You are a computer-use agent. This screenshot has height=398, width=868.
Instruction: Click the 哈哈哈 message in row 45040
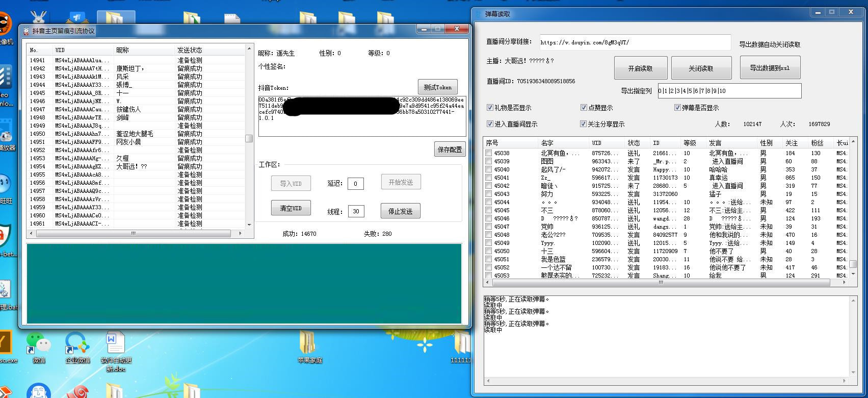click(x=718, y=169)
